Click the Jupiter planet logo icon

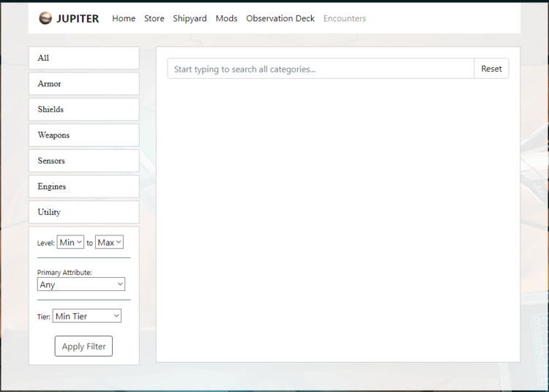point(46,18)
